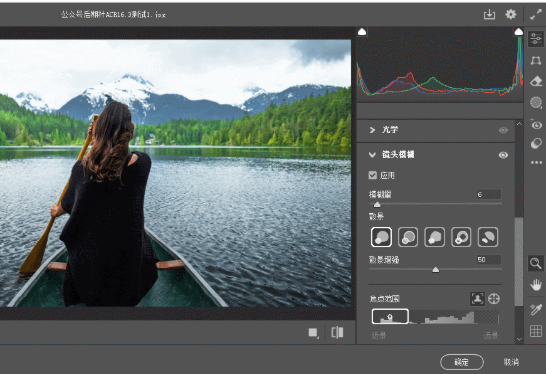The height and width of the screenshot is (374, 546).
Task: Select the fourth ring bokeh style
Action: [461, 237]
